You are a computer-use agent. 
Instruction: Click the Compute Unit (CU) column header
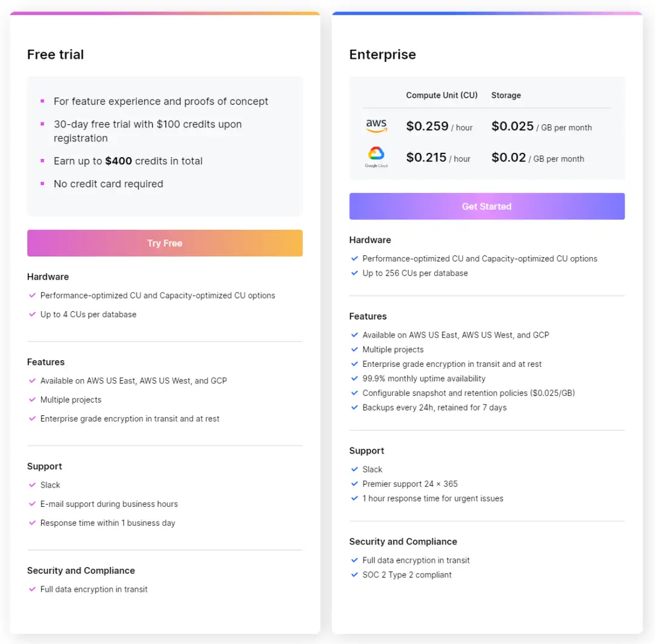point(442,95)
